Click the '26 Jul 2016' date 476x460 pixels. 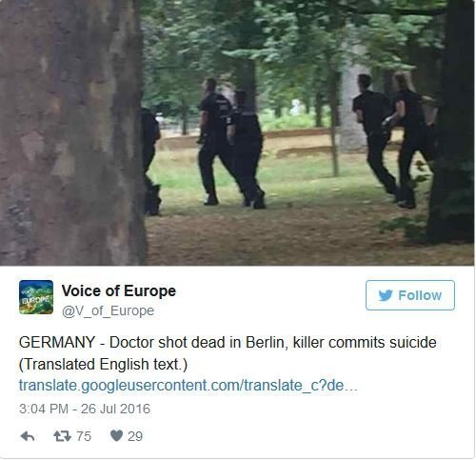[x=115, y=409]
